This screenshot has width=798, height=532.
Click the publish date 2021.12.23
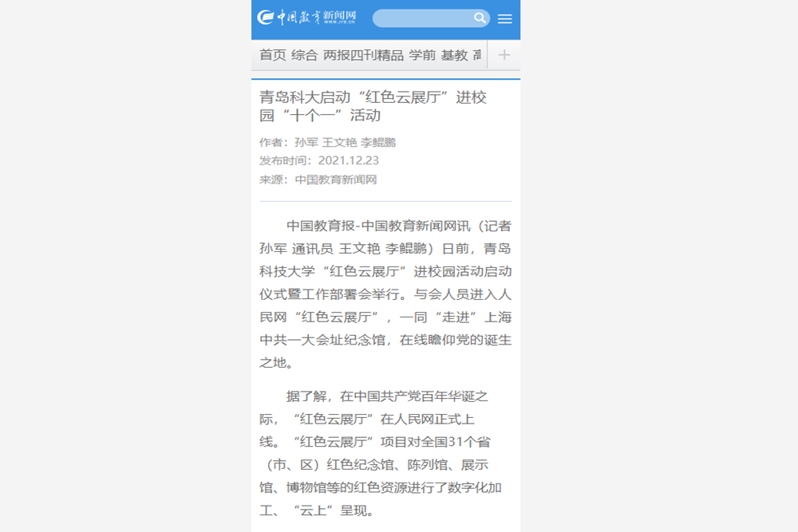[348, 160]
